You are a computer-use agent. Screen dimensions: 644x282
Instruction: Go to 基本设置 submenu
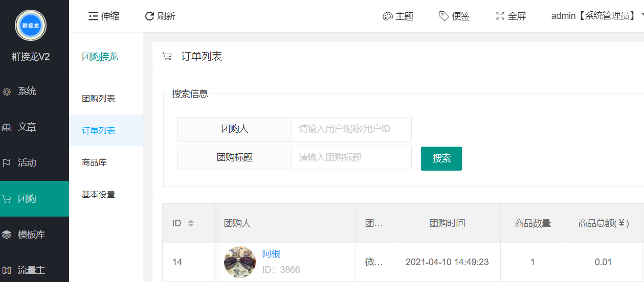pos(106,194)
